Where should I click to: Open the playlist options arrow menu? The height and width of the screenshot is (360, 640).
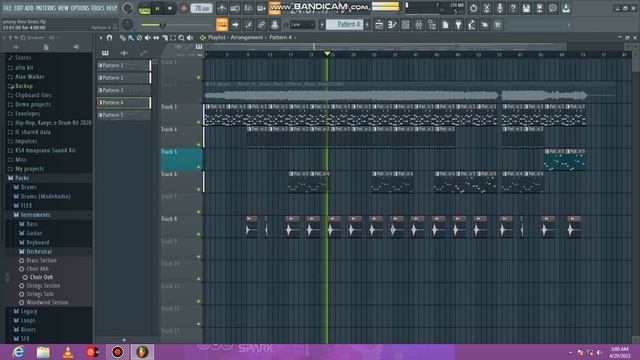[101, 38]
